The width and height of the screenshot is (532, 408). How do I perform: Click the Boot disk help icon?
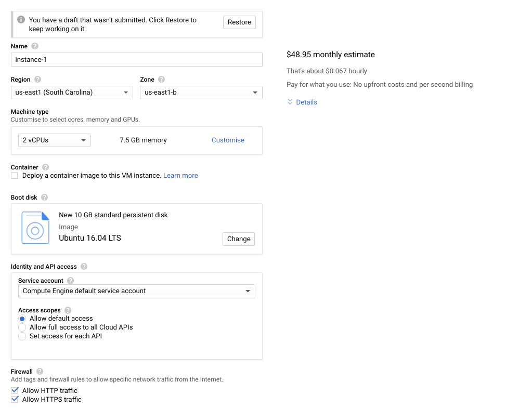[44, 198]
